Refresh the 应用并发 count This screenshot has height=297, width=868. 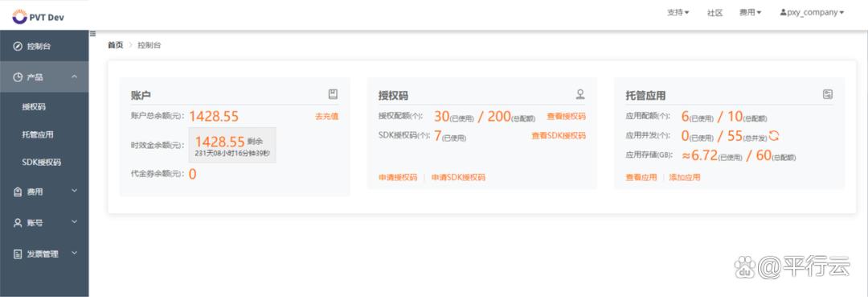click(774, 136)
